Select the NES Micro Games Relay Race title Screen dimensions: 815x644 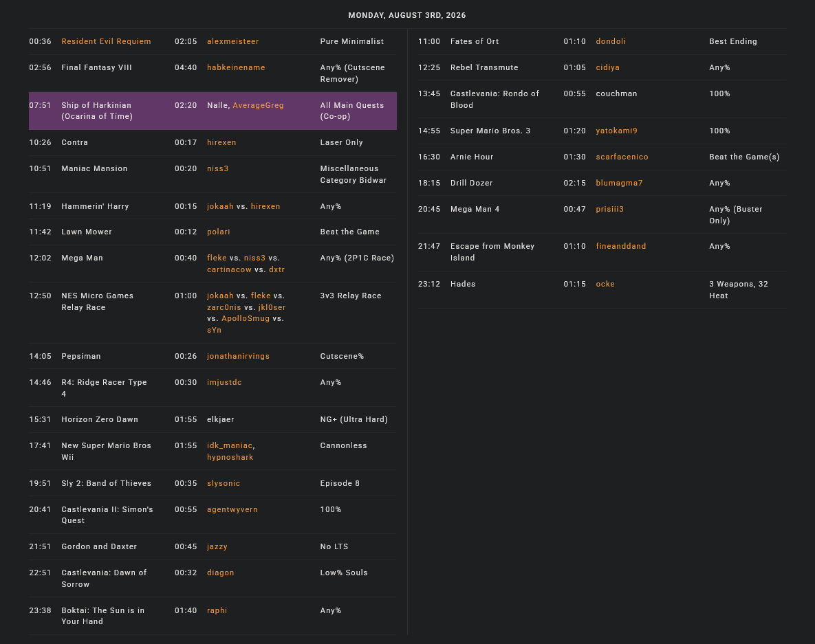click(97, 302)
